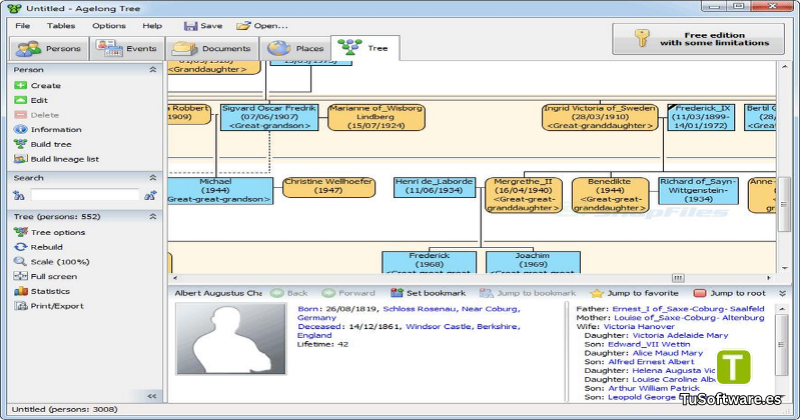Click the Save disk icon
Image resolution: width=800 pixels, height=420 pixels.
point(190,26)
